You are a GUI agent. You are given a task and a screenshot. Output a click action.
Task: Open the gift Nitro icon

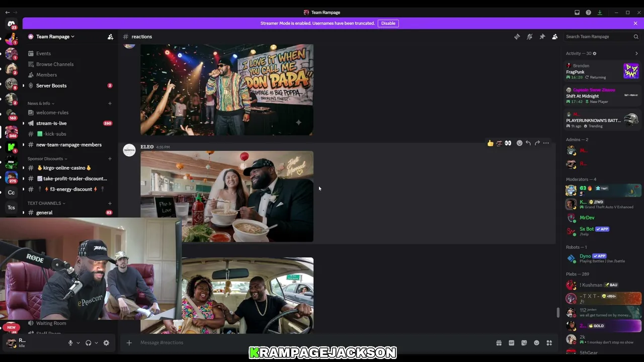(499, 343)
